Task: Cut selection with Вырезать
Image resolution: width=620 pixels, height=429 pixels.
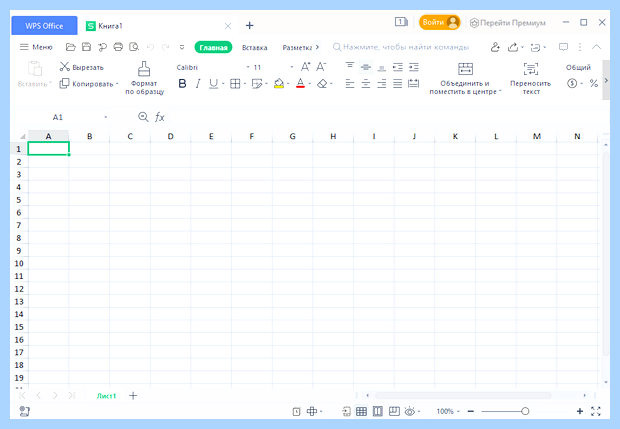Action: pyautogui.click(x=81, y=67)
